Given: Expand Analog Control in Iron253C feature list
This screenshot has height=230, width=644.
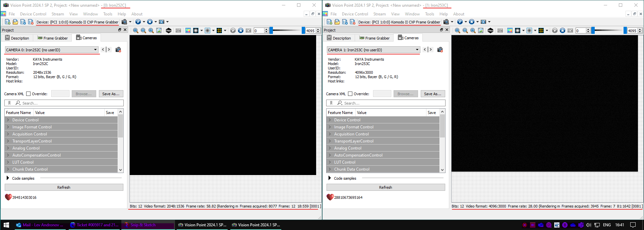Looking at the screenshot, I should [x=330, y=148].
